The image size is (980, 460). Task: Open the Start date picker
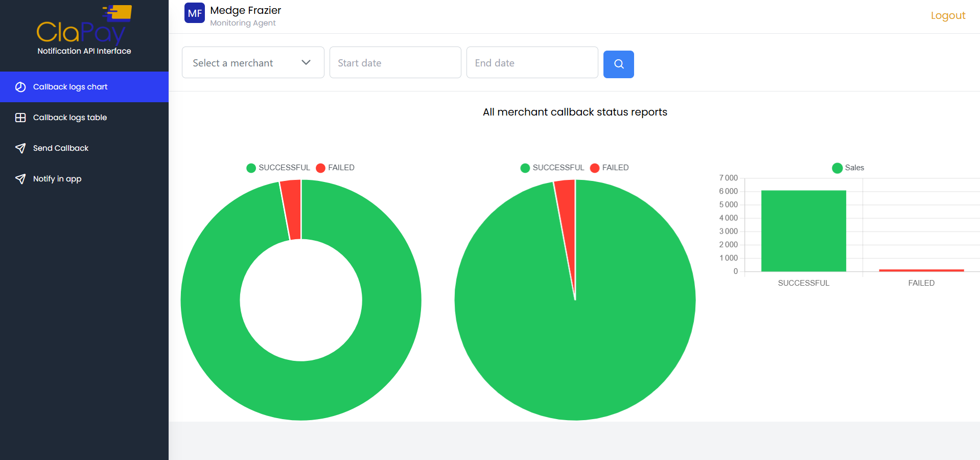[395, 62]
